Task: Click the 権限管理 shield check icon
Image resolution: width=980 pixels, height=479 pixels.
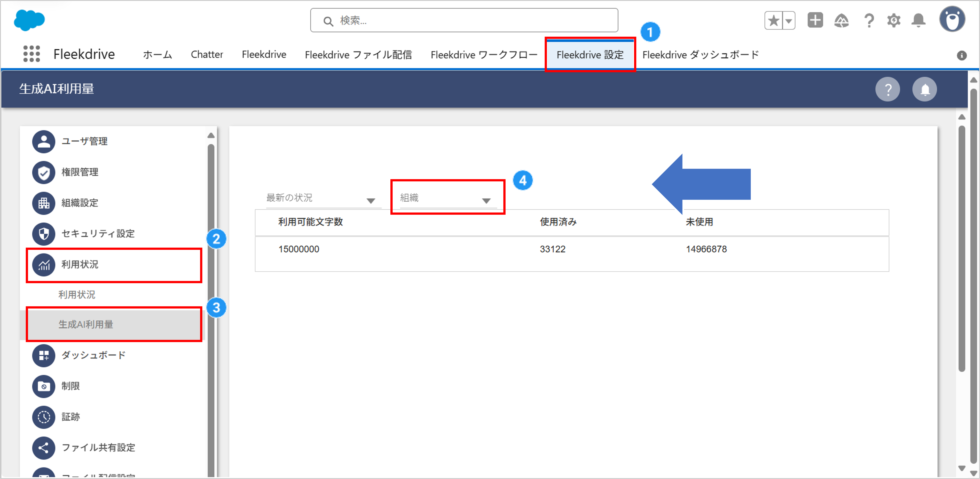Action: click(x=44, y=172)
